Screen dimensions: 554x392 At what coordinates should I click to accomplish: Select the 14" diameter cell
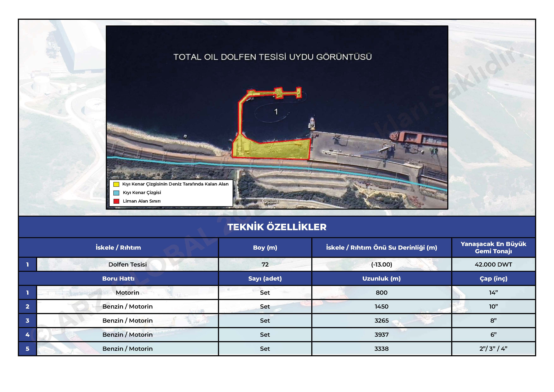tap(494, 293)
